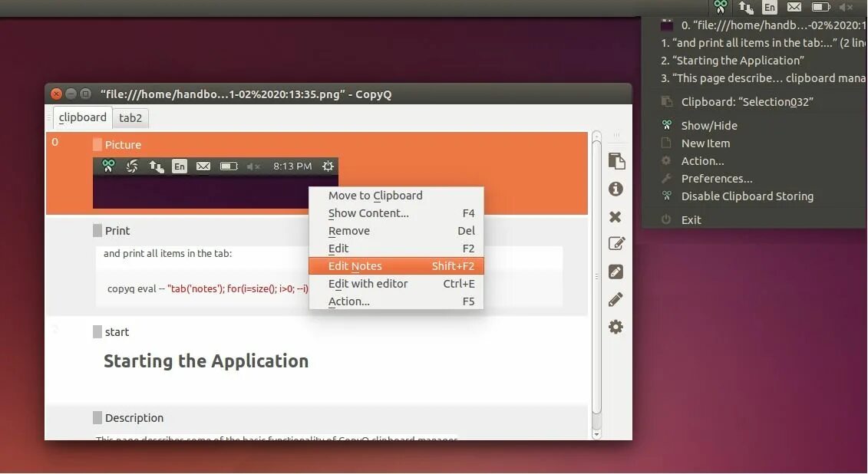
Task: Choose Action... F5 in the context menu
Action: click(396, 301)
